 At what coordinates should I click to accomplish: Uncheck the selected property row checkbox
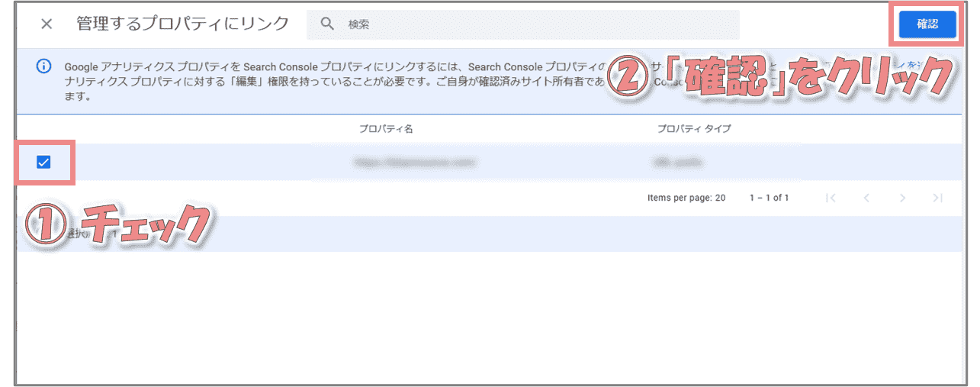tap(43, 162)
